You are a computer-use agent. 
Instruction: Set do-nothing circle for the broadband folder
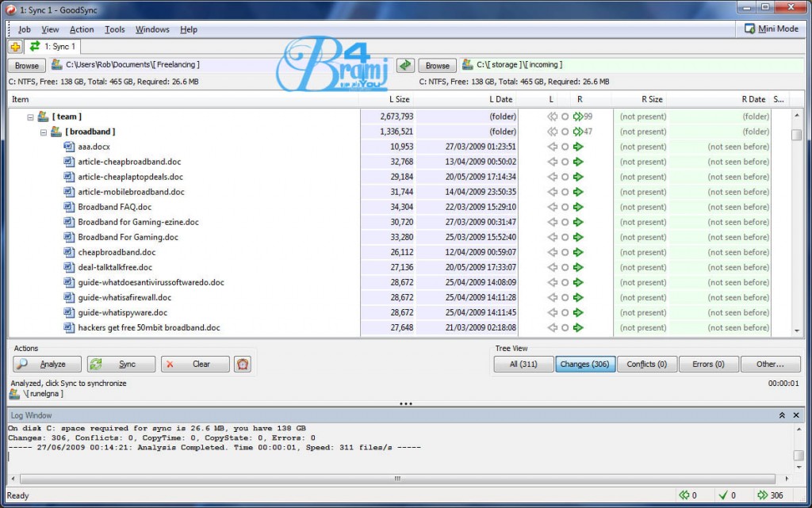(565, 132)
